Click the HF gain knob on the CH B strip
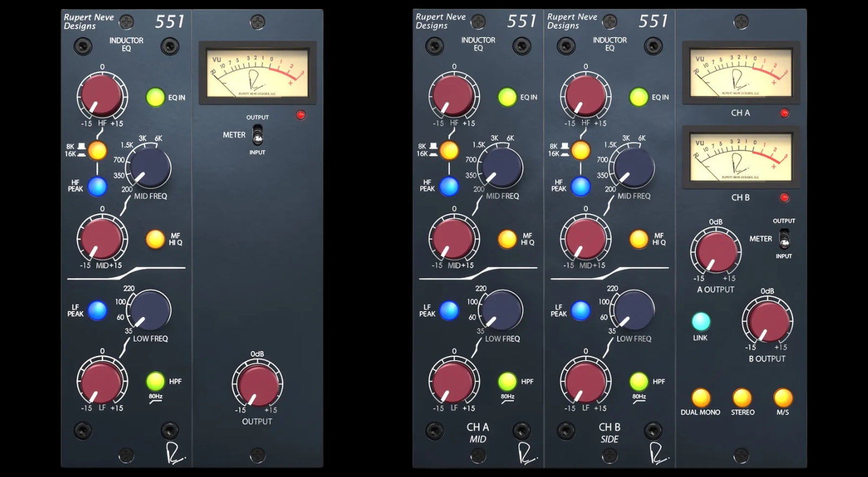The image size is (868, 477). pyautogui.click(x=585, y=95)
